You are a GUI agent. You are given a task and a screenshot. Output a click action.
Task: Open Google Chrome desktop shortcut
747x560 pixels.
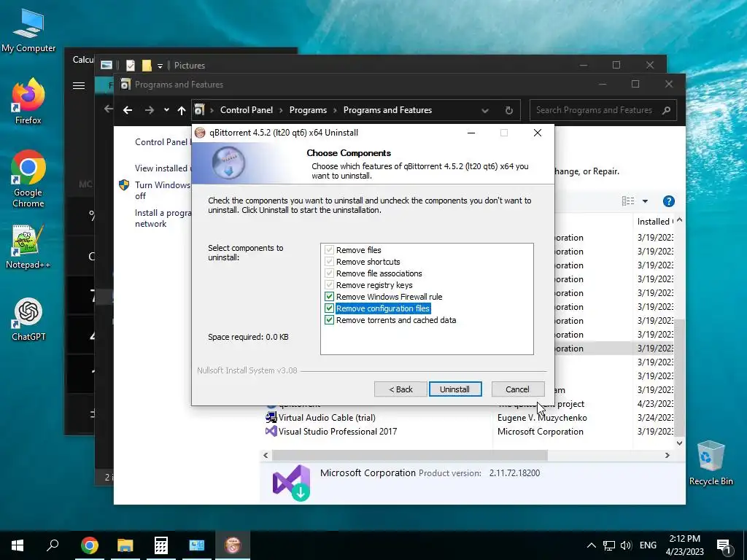[28, 179]
